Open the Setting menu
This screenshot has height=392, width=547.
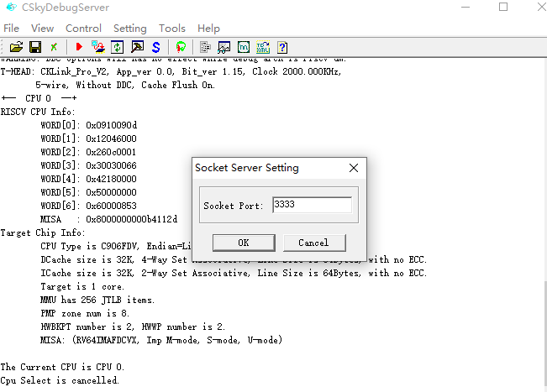(129, 28)
